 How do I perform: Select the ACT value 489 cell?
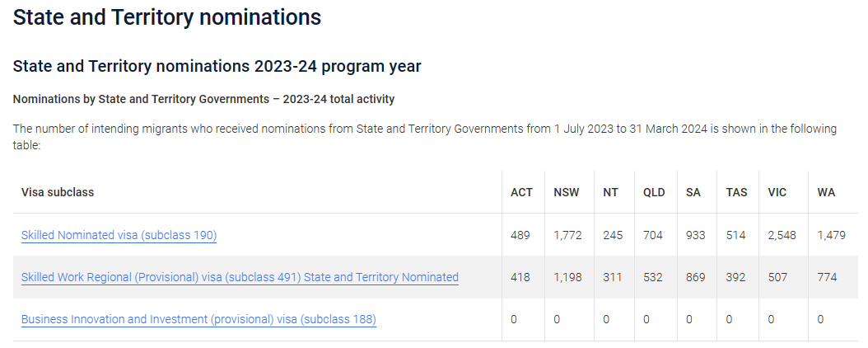click(520, 235)
